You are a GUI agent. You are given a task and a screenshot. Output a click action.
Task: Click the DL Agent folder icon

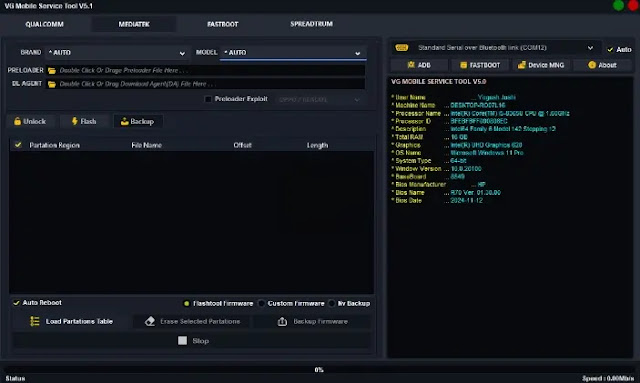click(x=52, y=84)
